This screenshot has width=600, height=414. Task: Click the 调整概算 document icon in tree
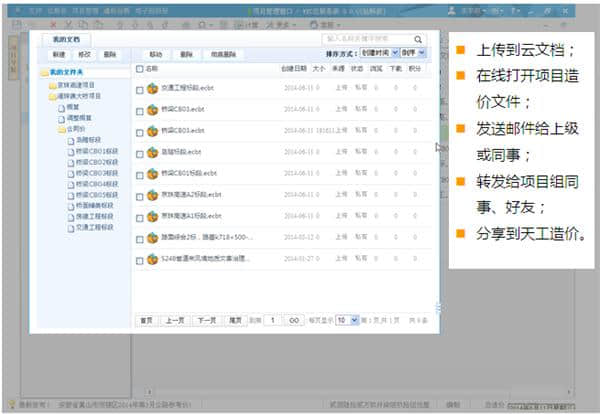[x=61, y=117]
